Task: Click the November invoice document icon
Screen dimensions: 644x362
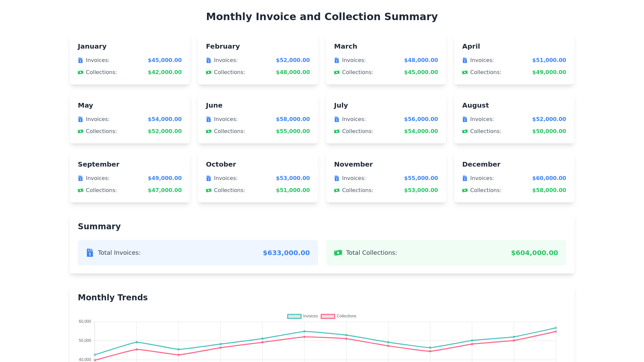Action: pos(336,178)
